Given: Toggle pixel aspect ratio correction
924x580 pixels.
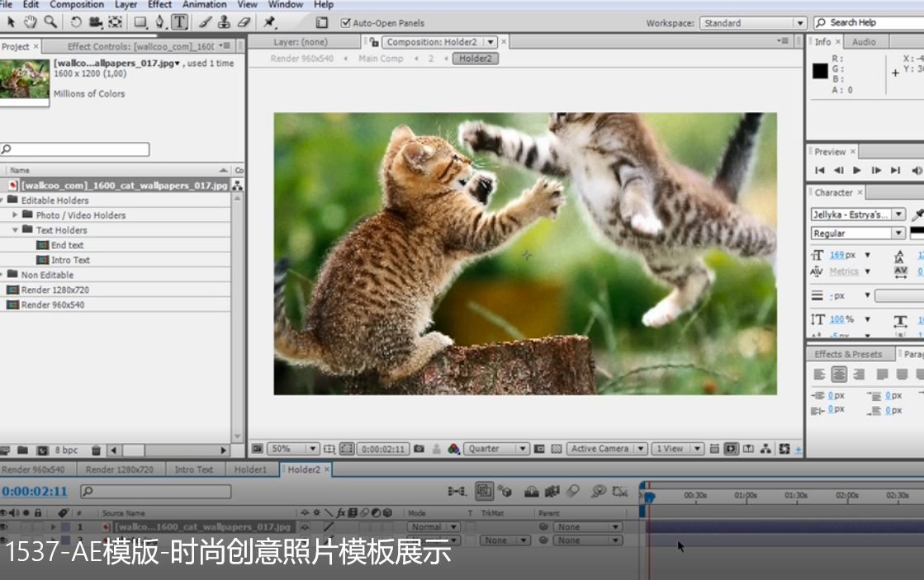Looking at the screenshot, I should point(714,449).
